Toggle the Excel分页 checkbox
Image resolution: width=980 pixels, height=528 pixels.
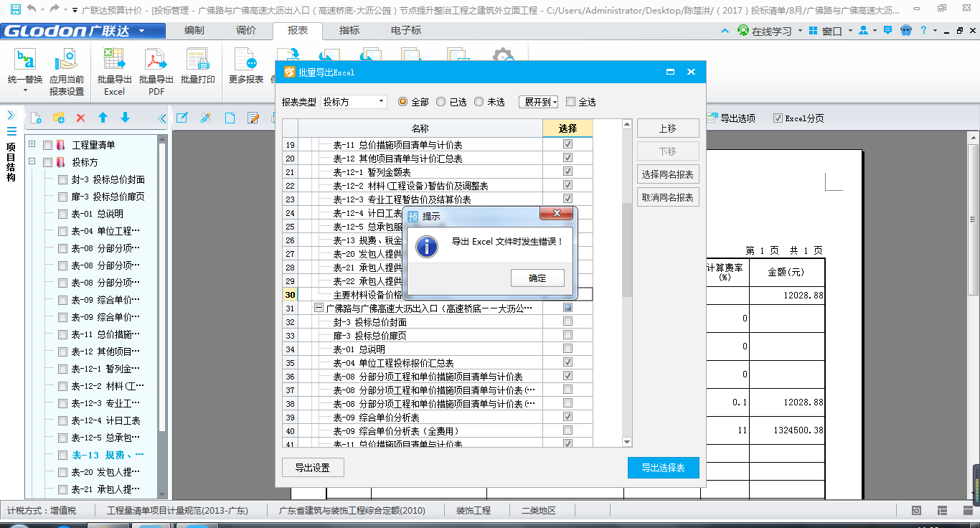[x=778, y=118]
